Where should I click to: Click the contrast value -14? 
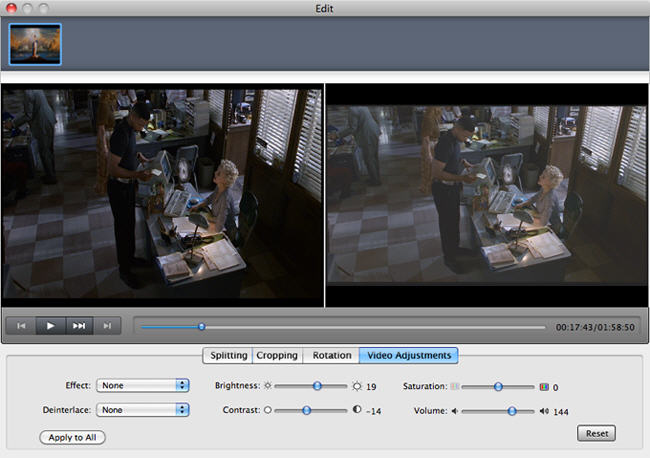(374, 411)
